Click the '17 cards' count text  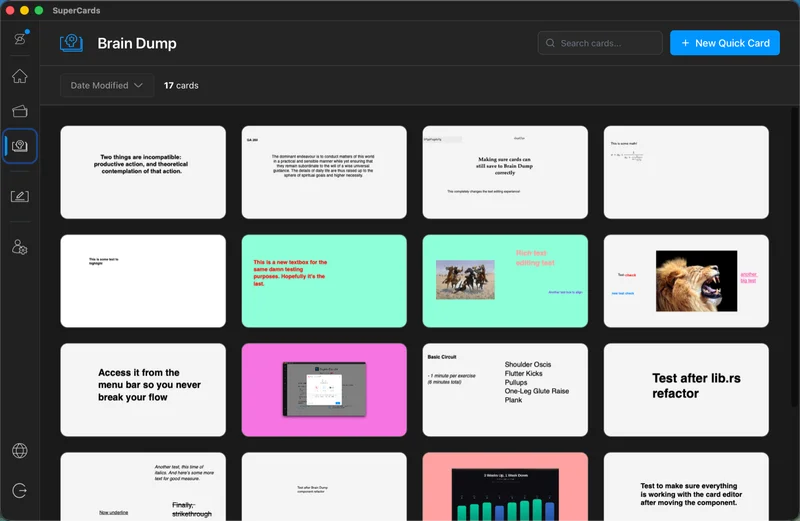click(x=181, y=85)
